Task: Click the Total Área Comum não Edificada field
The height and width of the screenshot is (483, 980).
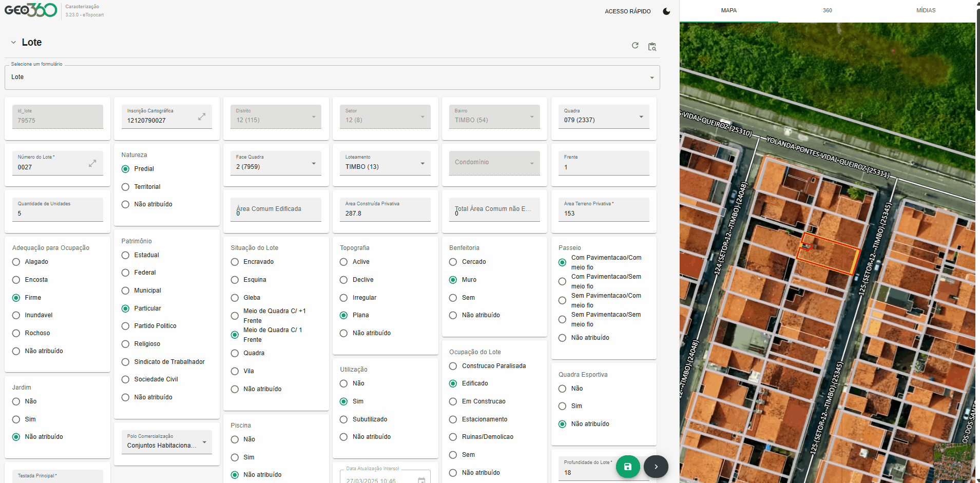Action: click(x=494, y=209)
